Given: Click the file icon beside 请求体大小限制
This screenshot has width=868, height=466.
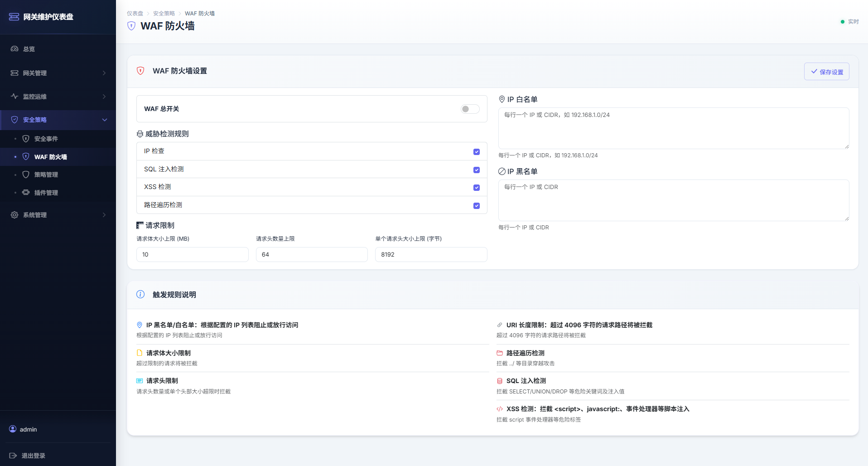Looking at the screenshot, I should [x=140, y=353].
